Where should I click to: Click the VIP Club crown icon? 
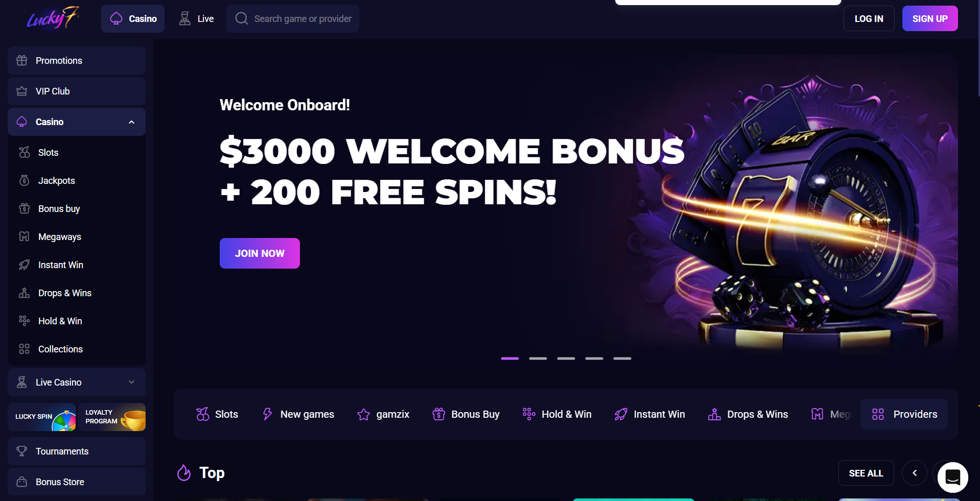[21, 91]
